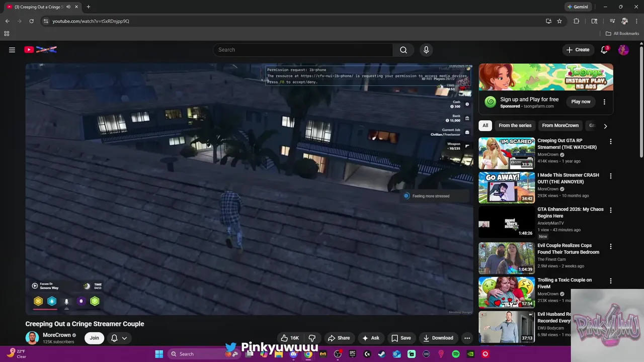
Task: Open the YouTube account avatar menu
Action: [623, 50]
